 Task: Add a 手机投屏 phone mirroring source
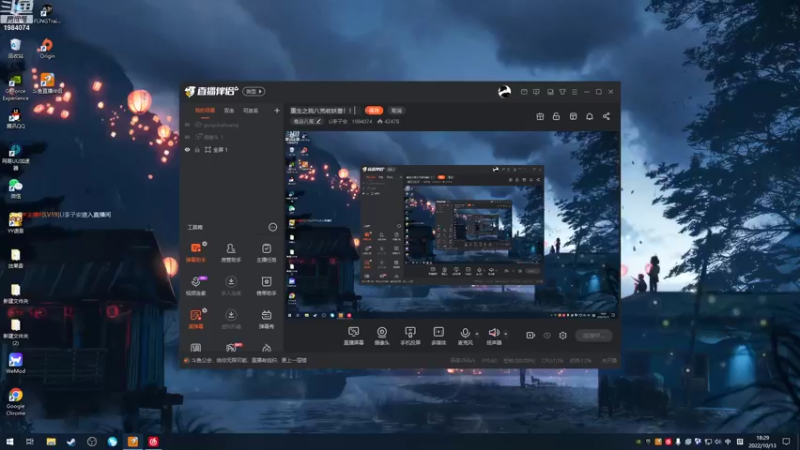pyautogui.click(x=410, y=336)
